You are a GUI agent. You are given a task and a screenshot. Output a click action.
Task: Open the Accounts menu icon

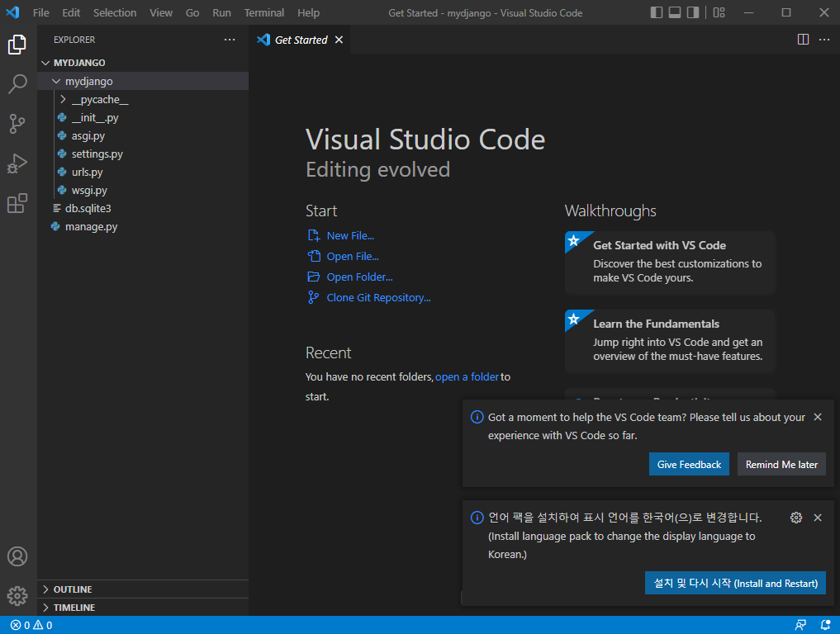(x=17, y=556)
